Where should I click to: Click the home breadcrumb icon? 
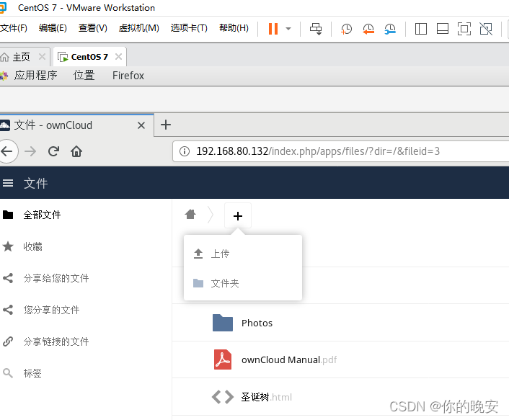click(190, 215)
